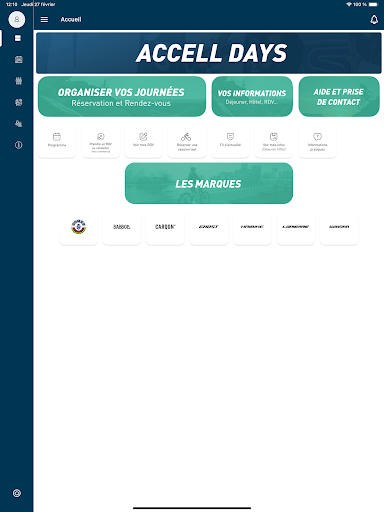Viewport: 384px width, 512px height.
Task: Open Réserver une session test bike tile
Action: point(187,142)
